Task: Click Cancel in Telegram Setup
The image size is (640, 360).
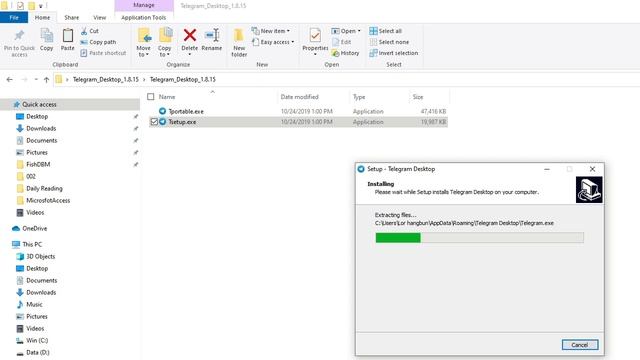Action: pyautogui.click(x=580, y=345)
